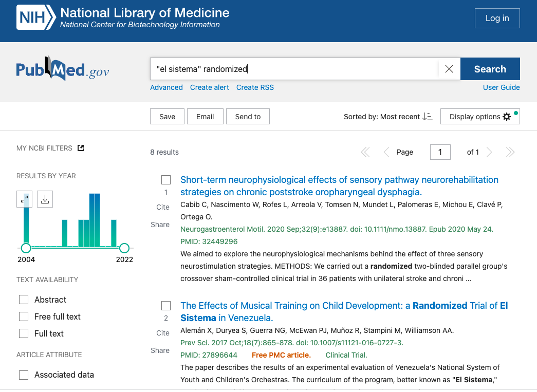Click the page number input field
This screenshot has width=537, height=392.
[440, 152]
